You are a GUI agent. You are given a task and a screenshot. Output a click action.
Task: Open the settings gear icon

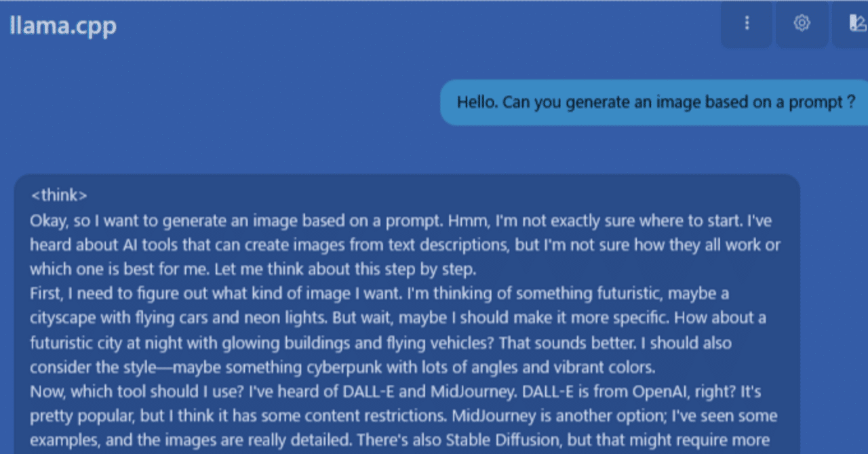[x=802, y=23]
